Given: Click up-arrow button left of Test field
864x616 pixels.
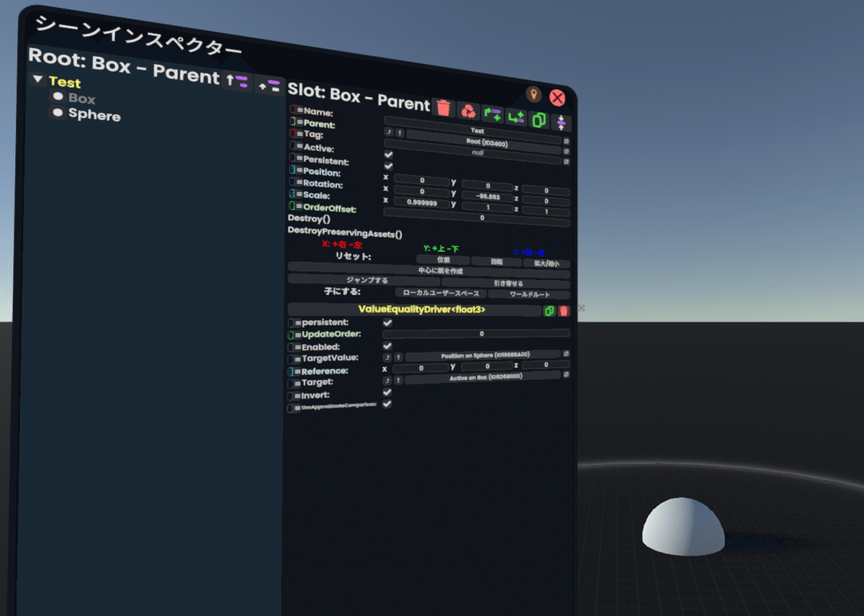Looking at the screenshot, I should (400, 133).
